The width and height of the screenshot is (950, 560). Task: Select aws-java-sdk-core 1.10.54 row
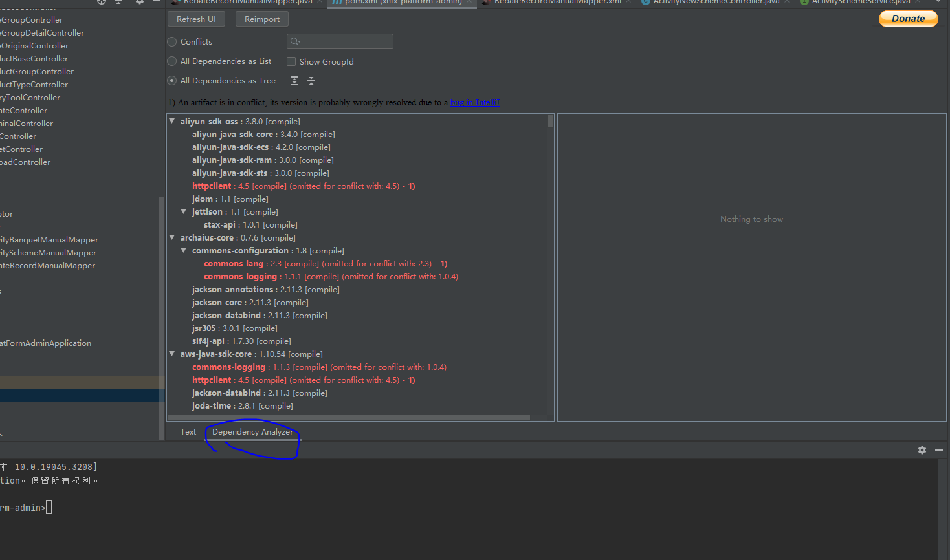coord(251,354)
